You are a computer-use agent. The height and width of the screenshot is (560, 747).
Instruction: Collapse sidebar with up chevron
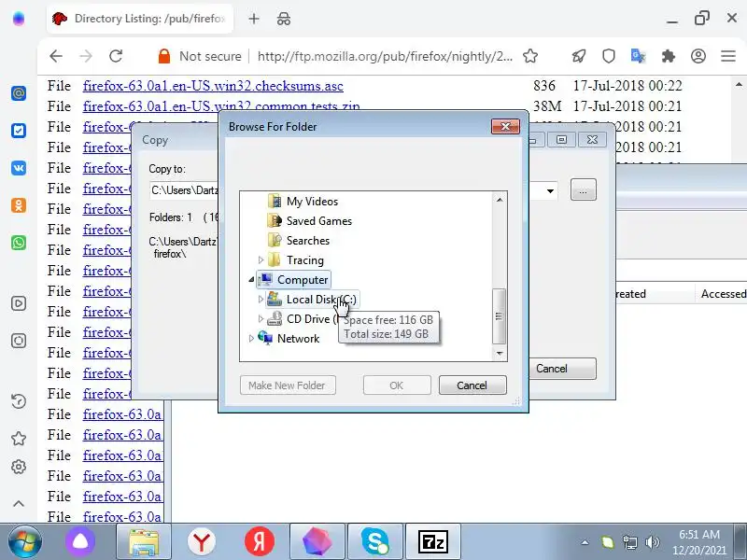coord(19,503)
